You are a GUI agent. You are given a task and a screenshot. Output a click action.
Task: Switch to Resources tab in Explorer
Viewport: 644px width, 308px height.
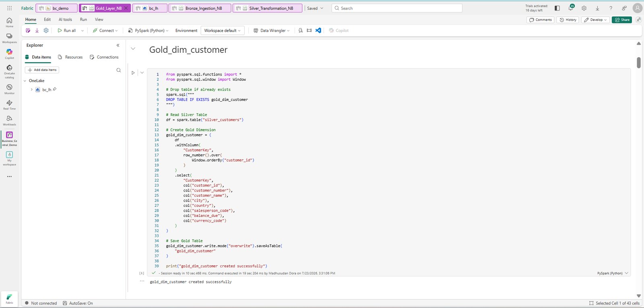pos(70,57)
